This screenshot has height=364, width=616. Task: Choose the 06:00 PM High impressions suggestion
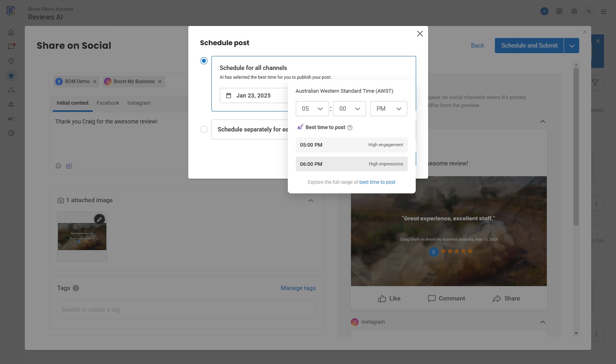[x=351, y=164]
